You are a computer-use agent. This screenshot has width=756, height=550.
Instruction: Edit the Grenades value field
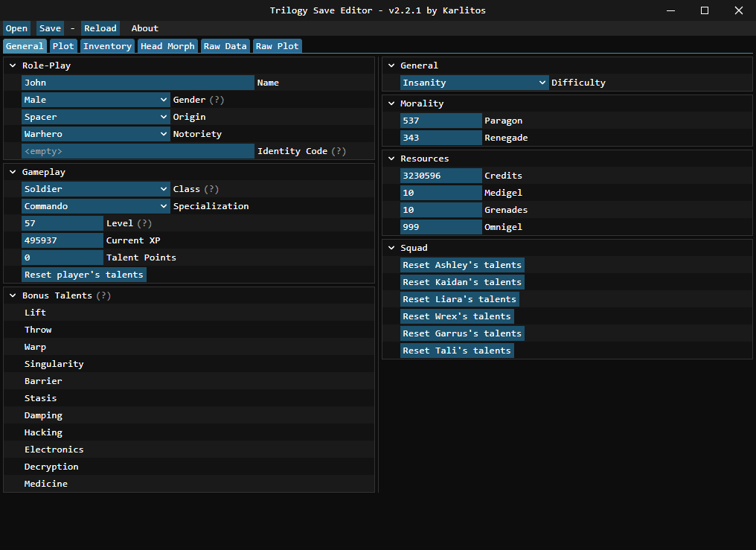click(441, 210)
